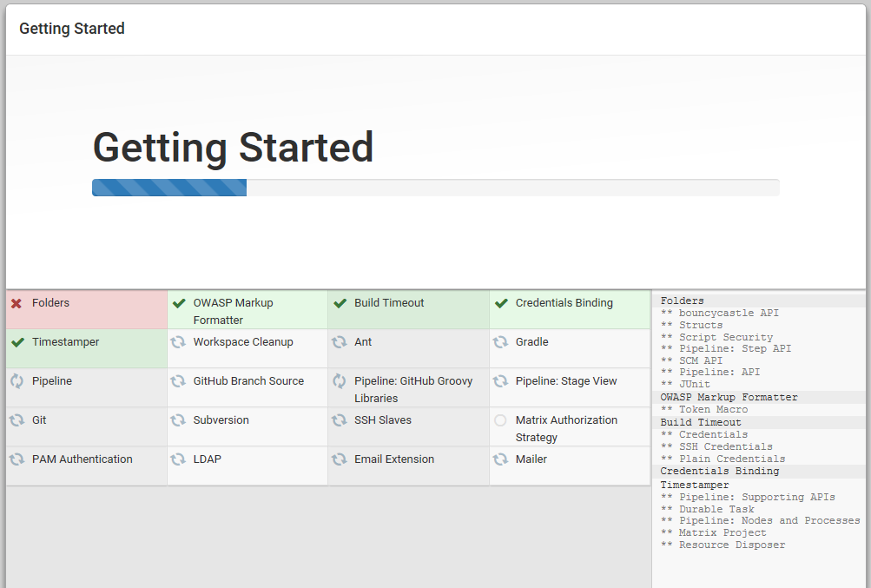The height and width of the screenshot is (588, 871).
Task: Select the Gradle plugin entry
Action: pos(530,342)
